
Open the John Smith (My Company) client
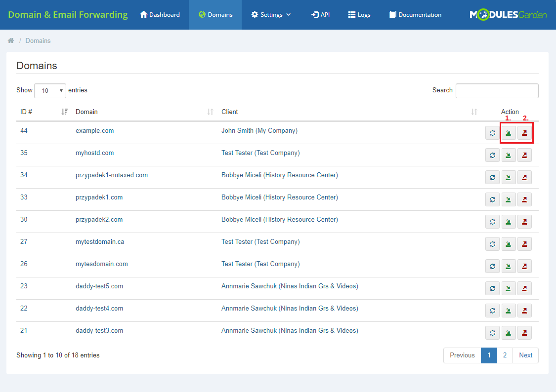point(259,131)
